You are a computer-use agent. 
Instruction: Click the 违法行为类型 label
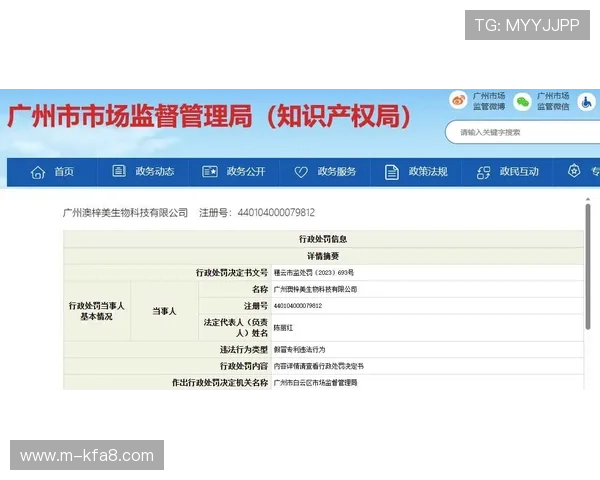244,349
